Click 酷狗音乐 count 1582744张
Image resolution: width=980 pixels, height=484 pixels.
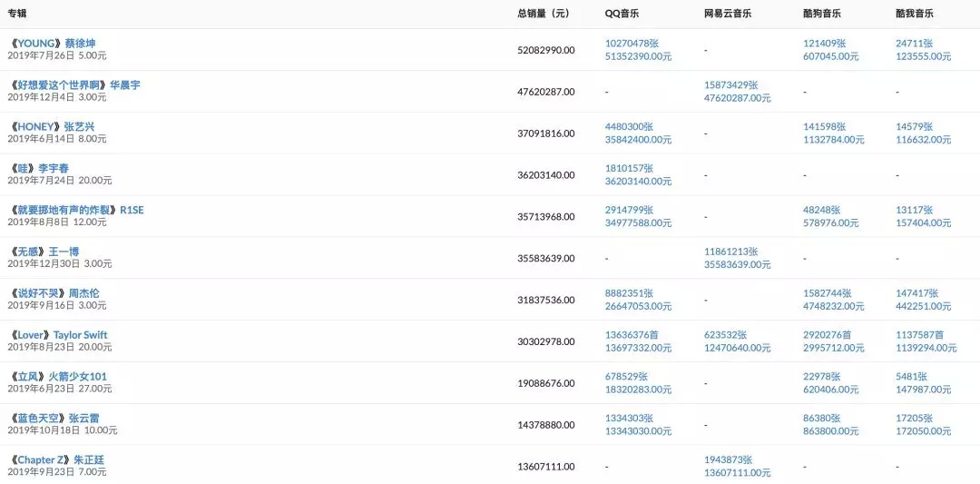click(x=828, y=293)
